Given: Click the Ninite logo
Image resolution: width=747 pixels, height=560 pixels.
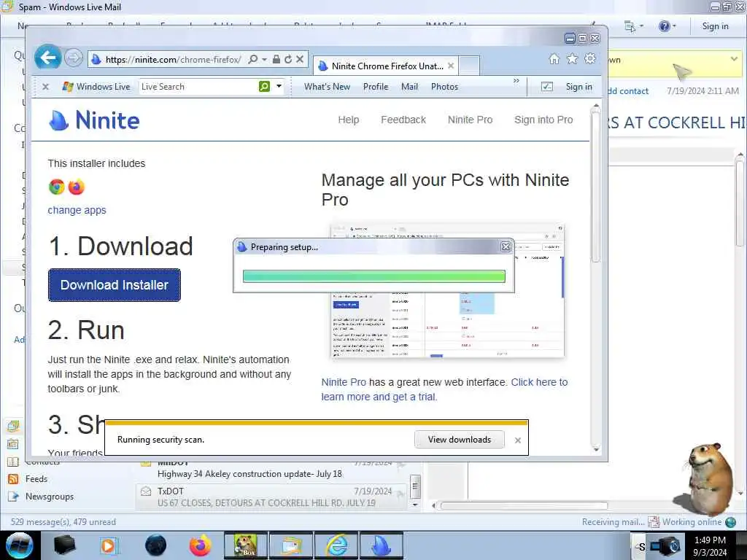Looking at the screenshot, I should click(94, 120).
